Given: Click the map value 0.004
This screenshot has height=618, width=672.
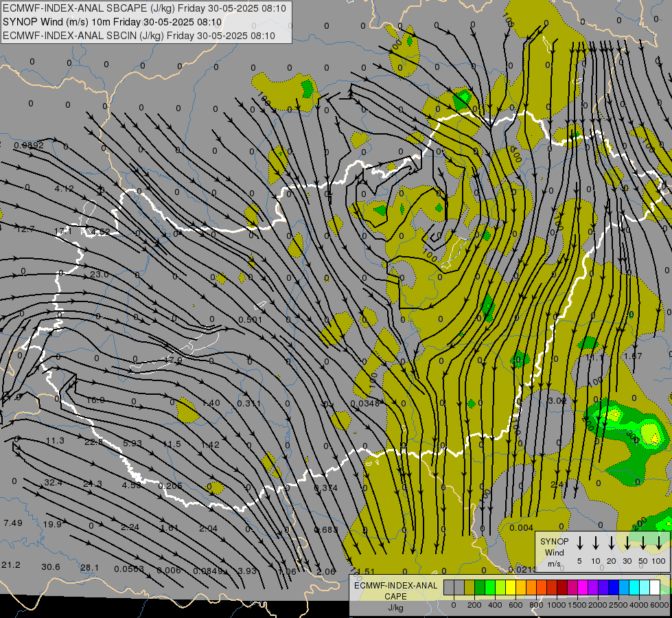Looking at the screenshot, I should tap(521, 527).
